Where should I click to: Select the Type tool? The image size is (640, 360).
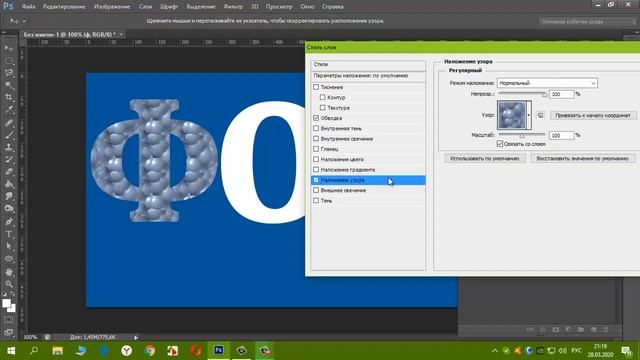click(x=9, y=234)
